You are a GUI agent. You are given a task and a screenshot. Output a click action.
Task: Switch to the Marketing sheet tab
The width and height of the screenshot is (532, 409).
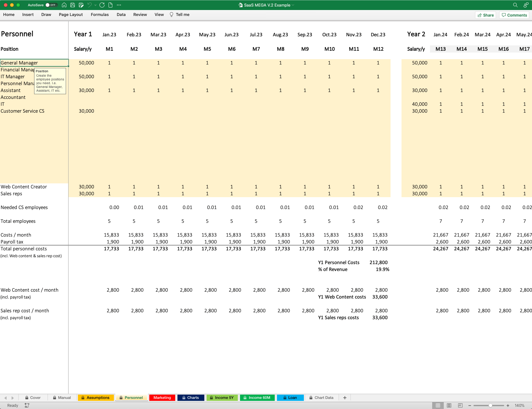pos(162,398)
